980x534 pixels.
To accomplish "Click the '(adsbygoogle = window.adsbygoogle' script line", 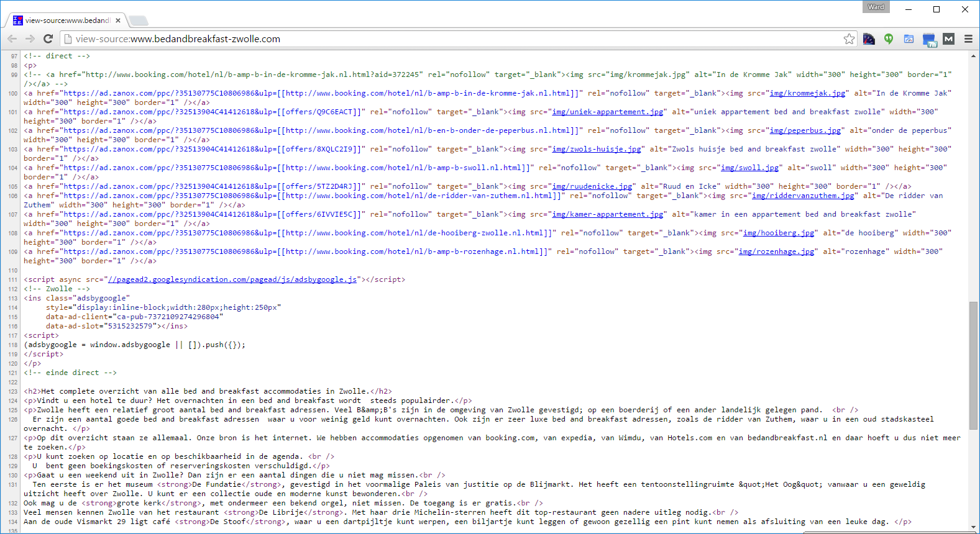I will click(x=135, y=345).
